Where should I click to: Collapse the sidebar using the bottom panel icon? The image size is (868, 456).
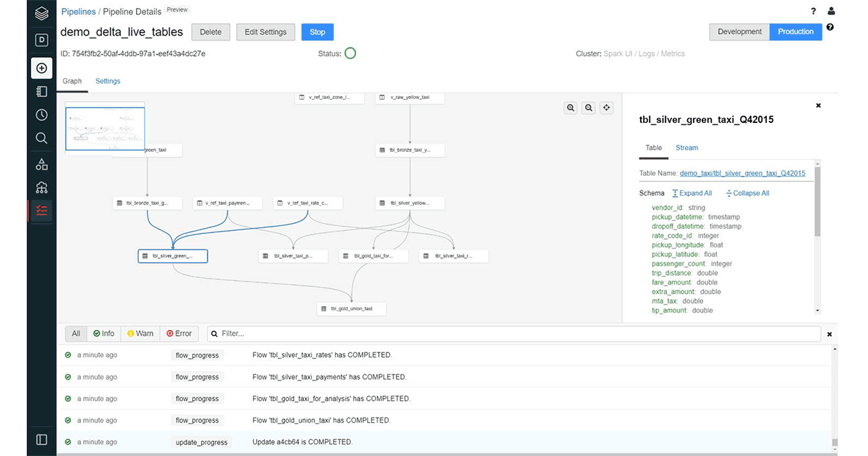[41, 439]
